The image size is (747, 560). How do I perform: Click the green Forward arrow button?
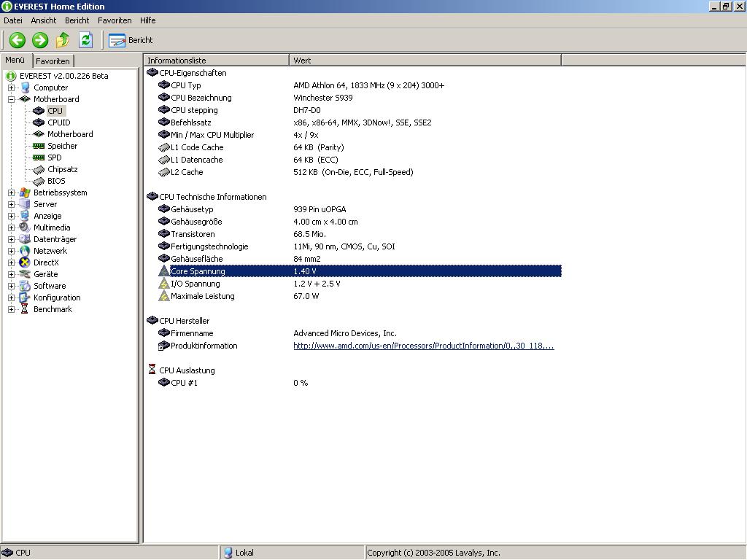point(40,40)
